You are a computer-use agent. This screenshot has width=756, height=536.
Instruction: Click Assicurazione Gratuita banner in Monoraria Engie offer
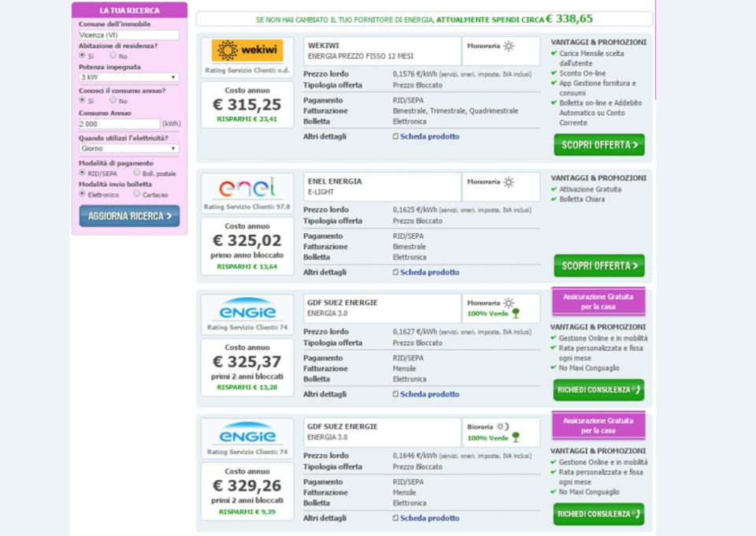click(598, 302)
